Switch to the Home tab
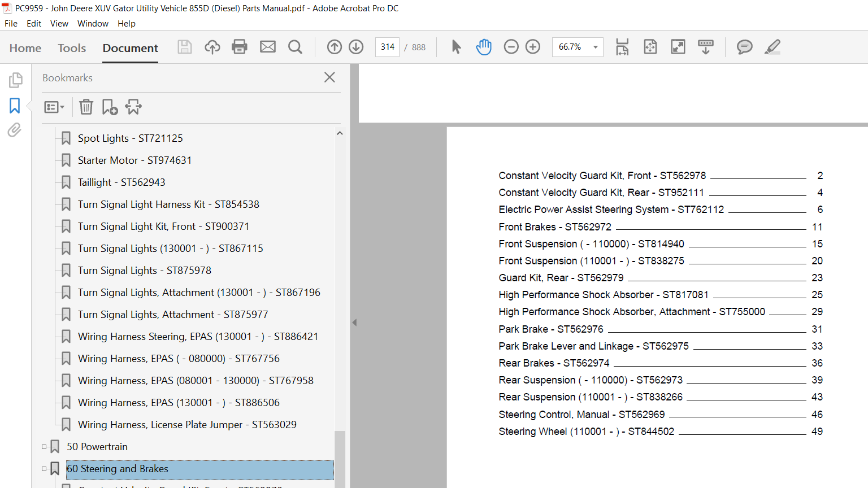 pos(25,48)
